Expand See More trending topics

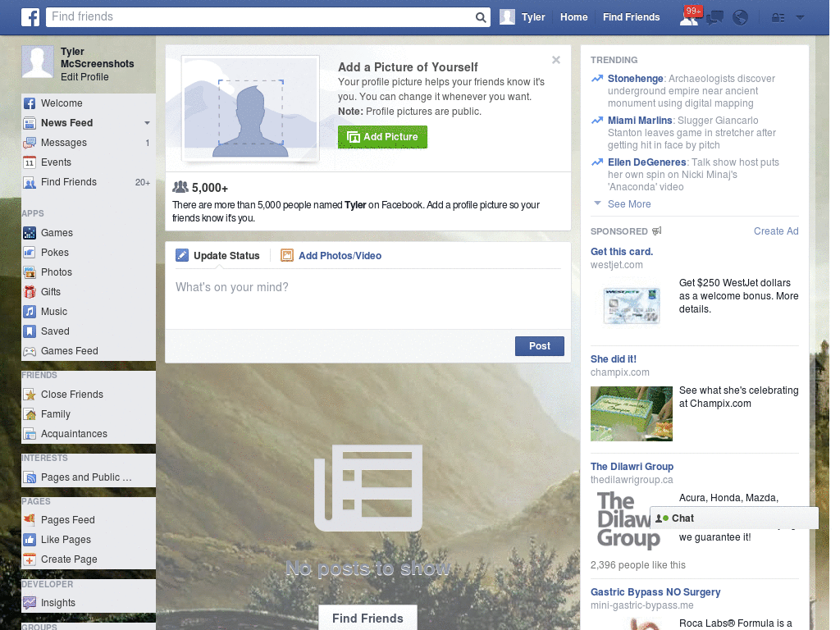point(629,204)
